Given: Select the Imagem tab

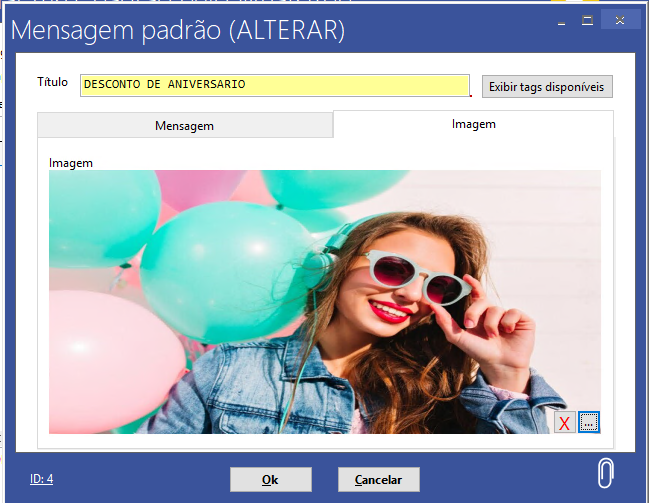Looking at the screenshot, I should [x=474, y=124].
